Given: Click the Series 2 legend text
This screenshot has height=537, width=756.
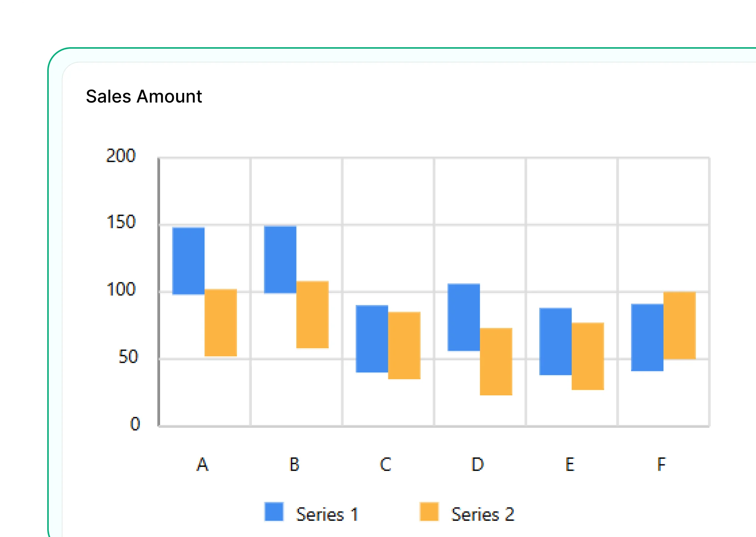Looking at the screenshot, I should pyautogui.click(x=482, y=514).
